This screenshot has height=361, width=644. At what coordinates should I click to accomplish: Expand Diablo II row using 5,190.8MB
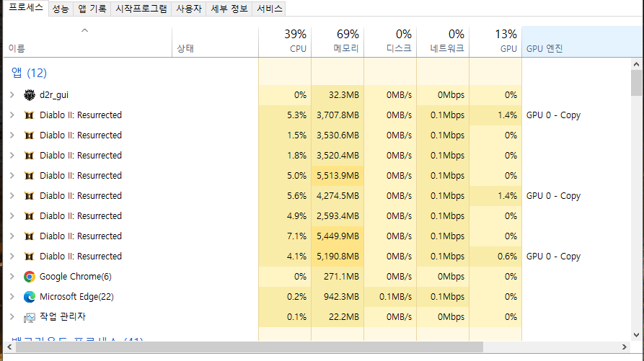click(x=12, y=256)
